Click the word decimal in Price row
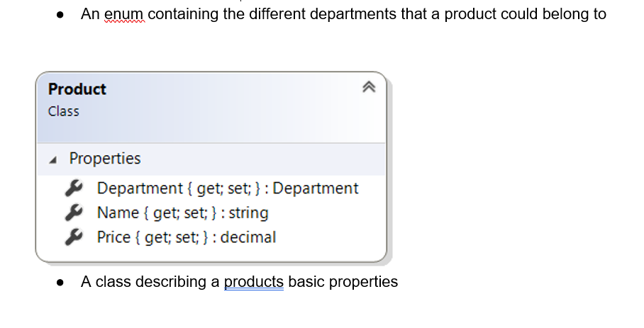This screenshot has height=328, width=644. 248,237
